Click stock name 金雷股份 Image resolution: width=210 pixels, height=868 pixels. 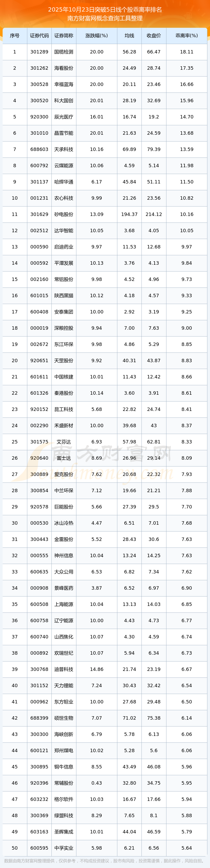(64, 539)
